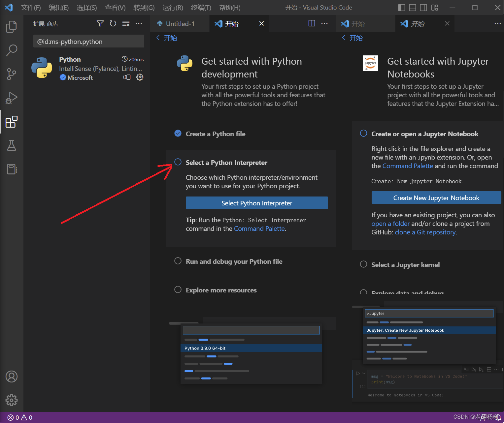Expand the Create a Python file step
This screenshot has width=504, height=423.
216,134
